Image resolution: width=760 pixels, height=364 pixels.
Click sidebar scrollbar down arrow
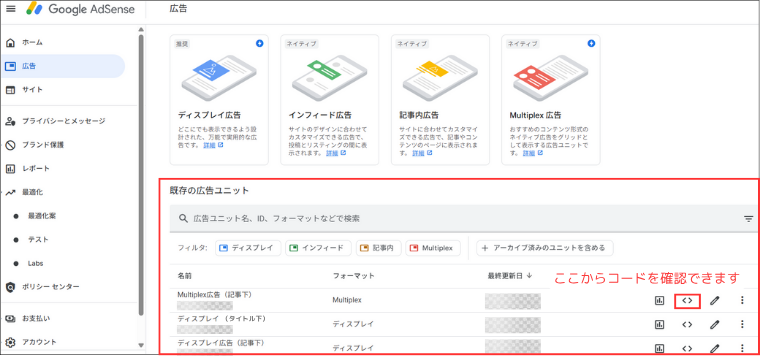pyautogui.click(x=141, y=346)
